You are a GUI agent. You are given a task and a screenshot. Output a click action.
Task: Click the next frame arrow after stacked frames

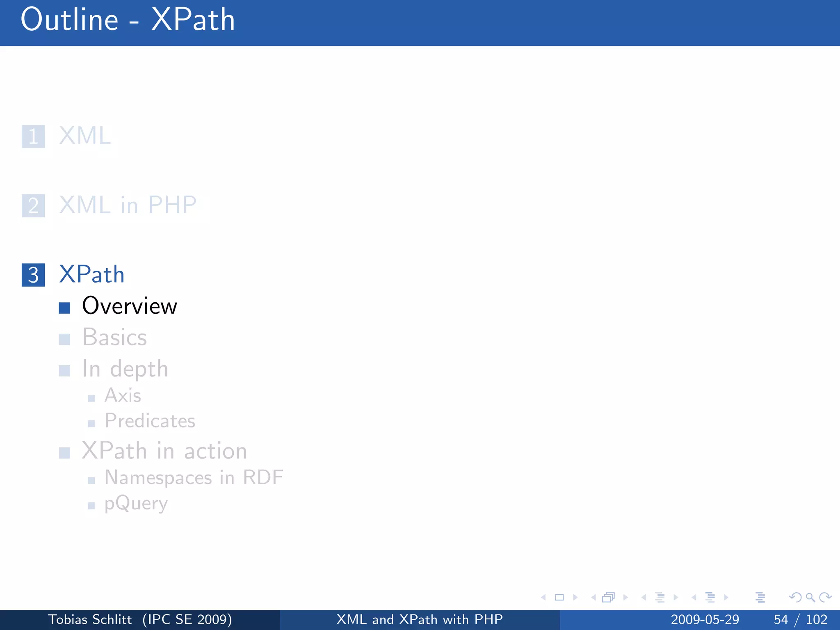(625, 598)
